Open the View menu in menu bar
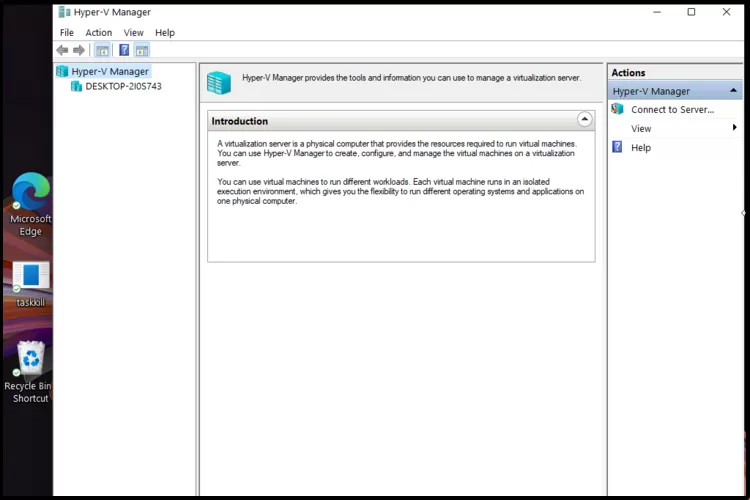This screenshot has width=750, height=500. coord(133,33)
